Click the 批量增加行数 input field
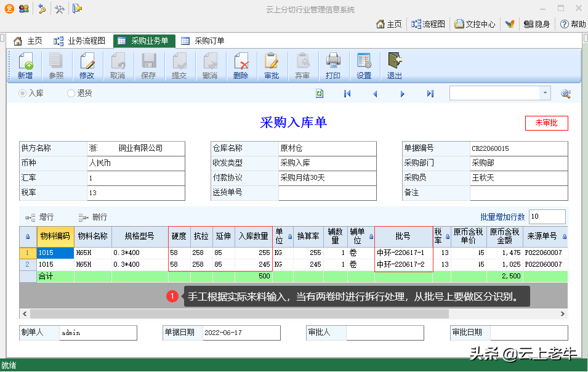 tap(546, 217)
